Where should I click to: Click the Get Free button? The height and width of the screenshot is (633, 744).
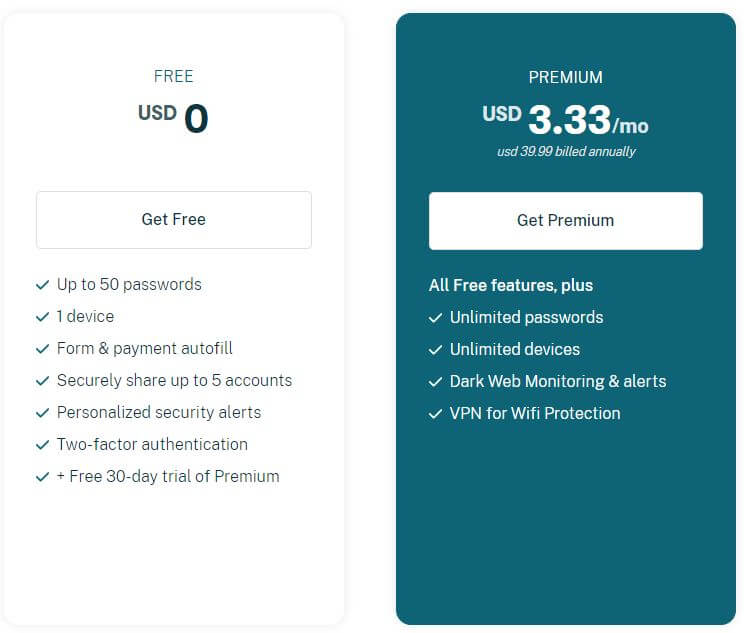(174, 220)
